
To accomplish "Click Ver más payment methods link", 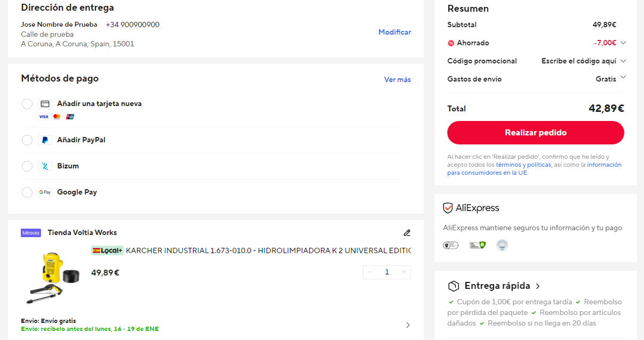I will point(398,80).
